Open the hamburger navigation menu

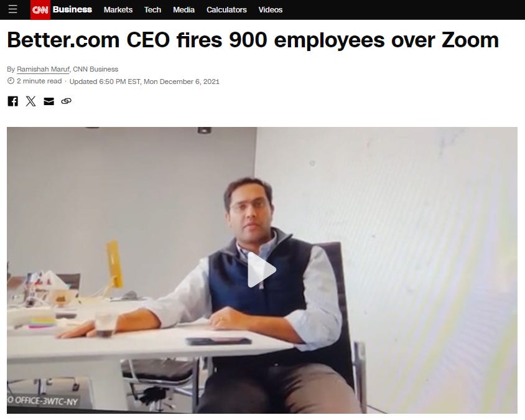[12, 9]
